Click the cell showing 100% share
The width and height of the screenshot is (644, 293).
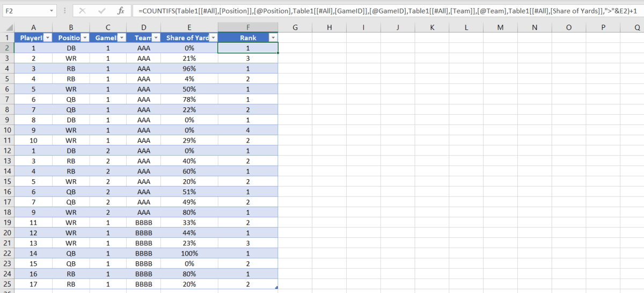(x=189, y=253)
